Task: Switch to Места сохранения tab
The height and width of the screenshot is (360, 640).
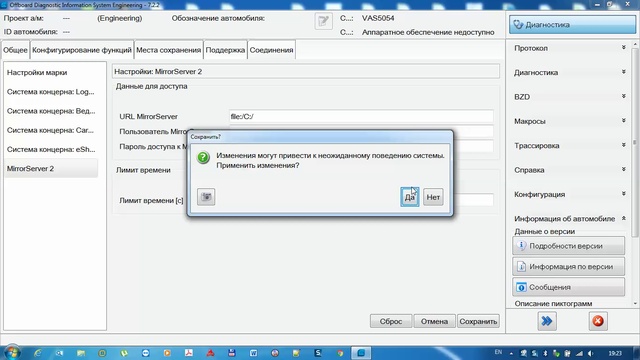Action: tap(169, 50)
